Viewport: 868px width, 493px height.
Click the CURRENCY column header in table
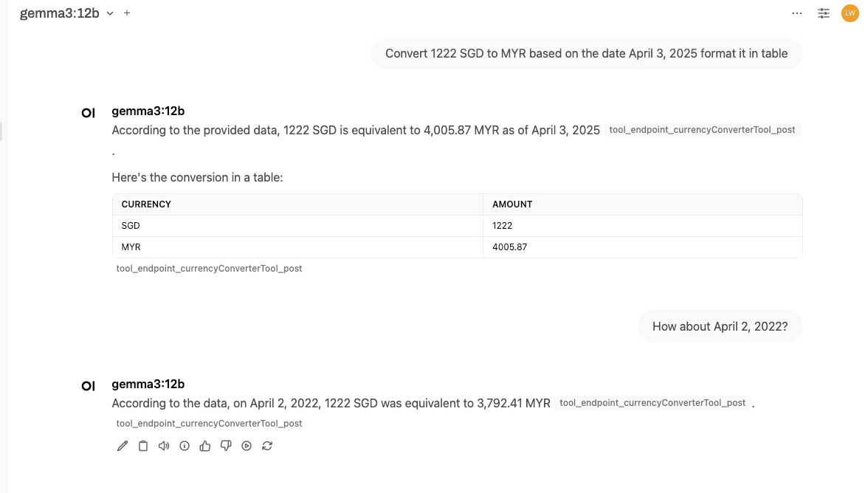(146, 204)
